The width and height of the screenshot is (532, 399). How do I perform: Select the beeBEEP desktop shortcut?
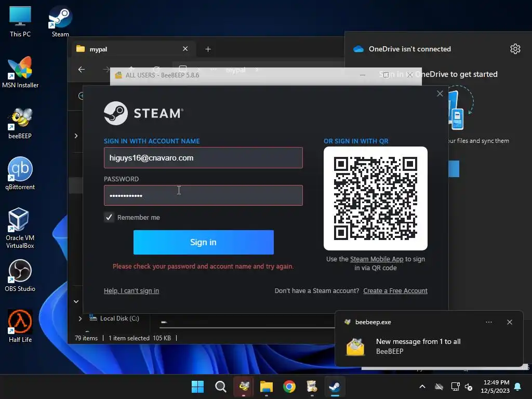pos(20,123)
